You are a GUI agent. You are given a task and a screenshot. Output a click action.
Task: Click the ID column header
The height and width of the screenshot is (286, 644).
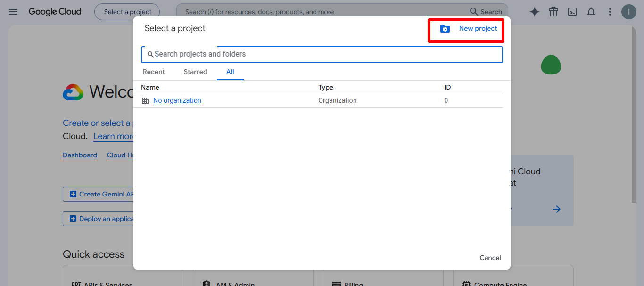[x=447, y=87]
